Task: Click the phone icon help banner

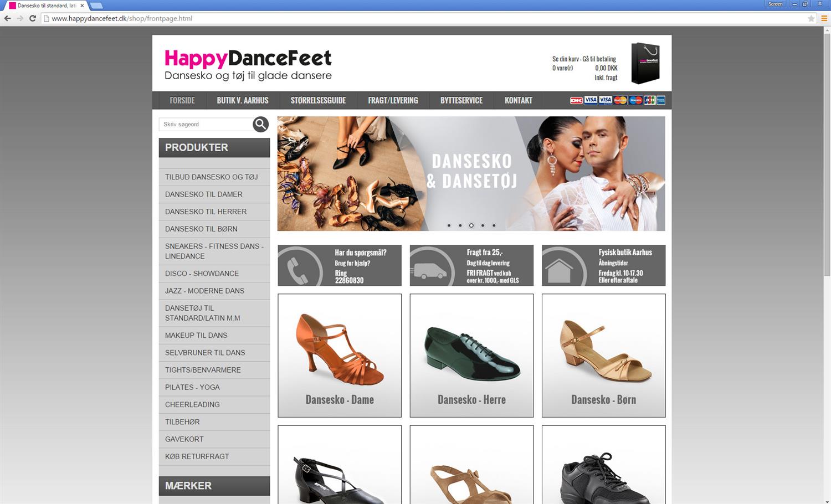Action: 339,266
